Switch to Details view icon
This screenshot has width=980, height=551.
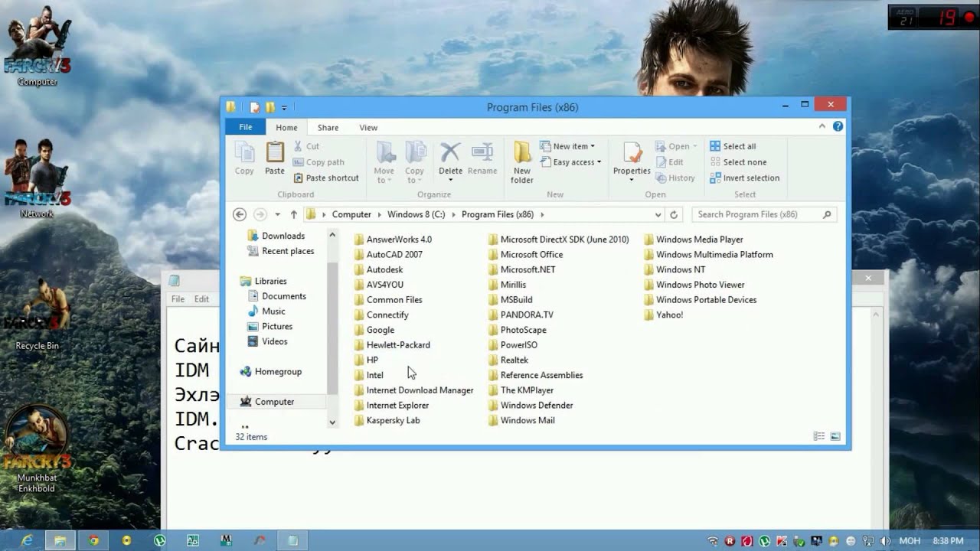click(819, 436)
